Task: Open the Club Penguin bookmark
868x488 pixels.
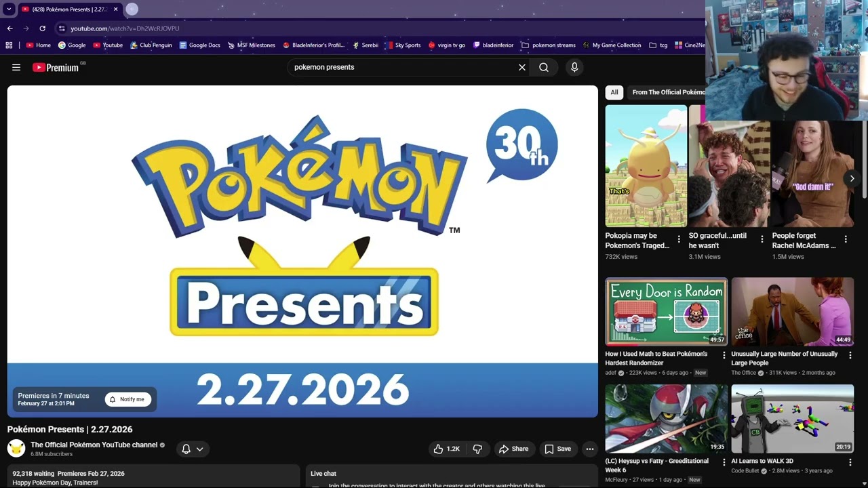Action: pyautogui.click(x=151, y=45)
